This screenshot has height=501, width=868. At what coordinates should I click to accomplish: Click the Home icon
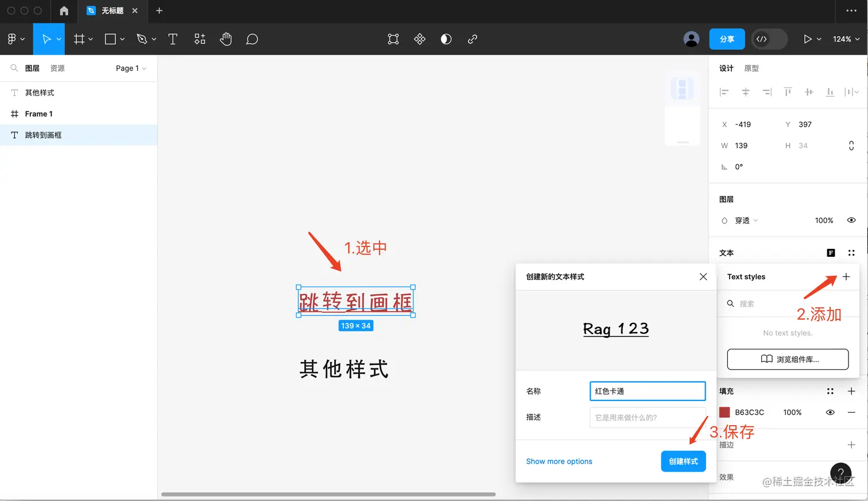pyautogui.click(x=64, y=11)
